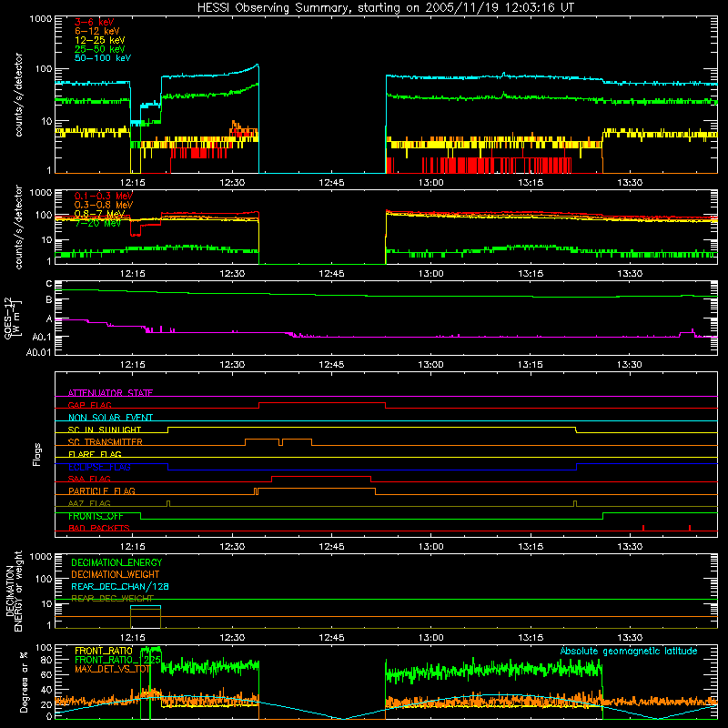The image size is (728, 728).
Task: Click the Degrees or % axis title
Action: point(24,682)
